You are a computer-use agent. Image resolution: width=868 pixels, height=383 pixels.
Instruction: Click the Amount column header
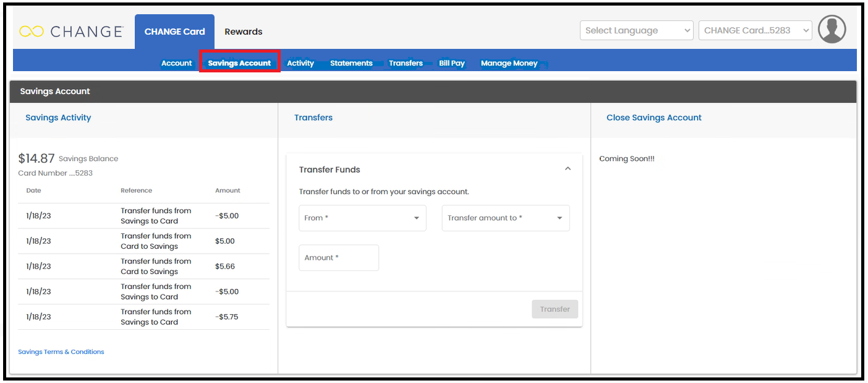pos(228,191)
